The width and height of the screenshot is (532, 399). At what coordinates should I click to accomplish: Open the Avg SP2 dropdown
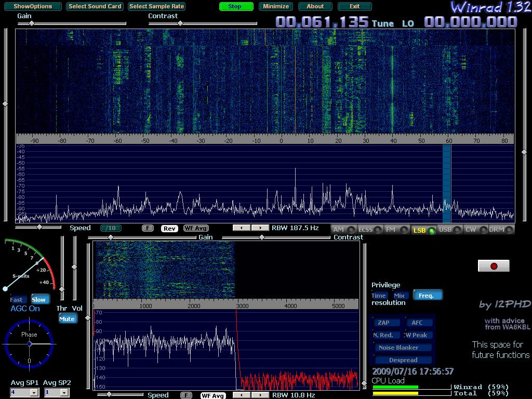pyautogui.click(x=57, y=393)
